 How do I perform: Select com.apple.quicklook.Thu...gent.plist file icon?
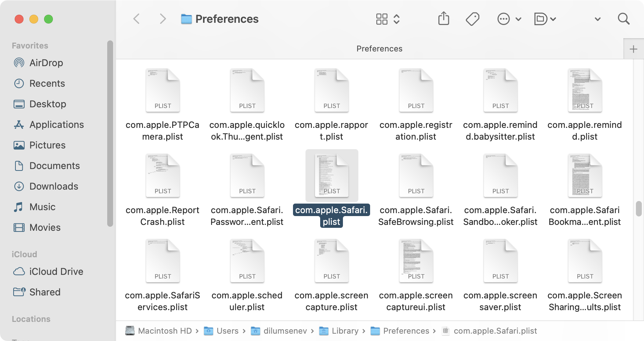click(247, 90)
